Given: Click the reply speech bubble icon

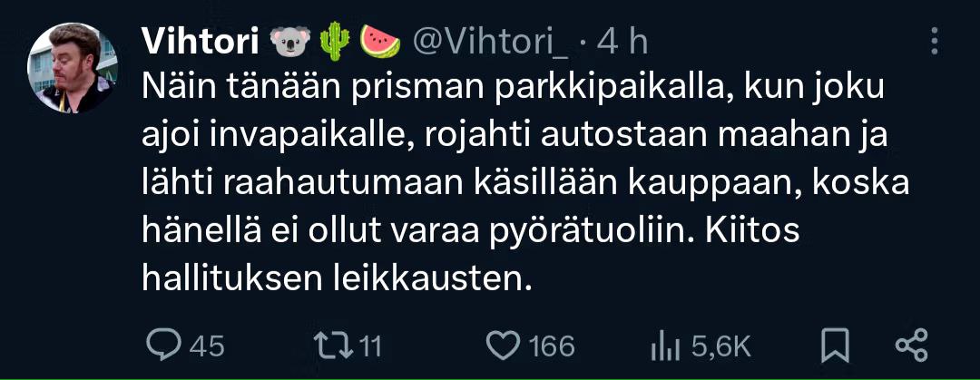Looking at the screenshot, I should [x=163, y=345].
